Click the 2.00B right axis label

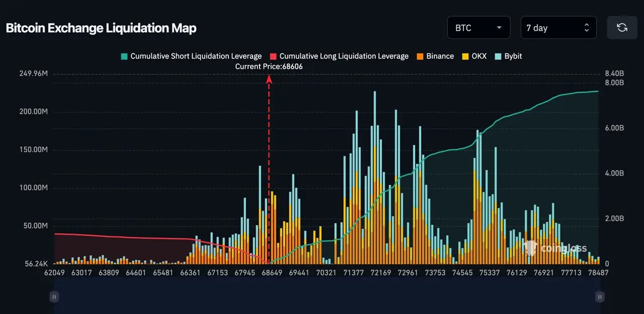(x=614, y=219)
